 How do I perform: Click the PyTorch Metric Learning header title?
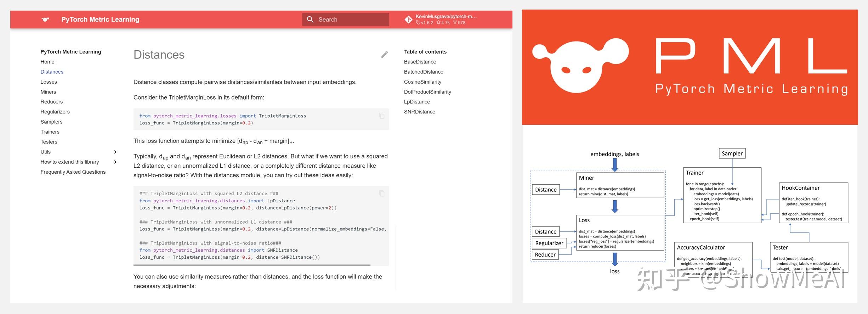100,19
